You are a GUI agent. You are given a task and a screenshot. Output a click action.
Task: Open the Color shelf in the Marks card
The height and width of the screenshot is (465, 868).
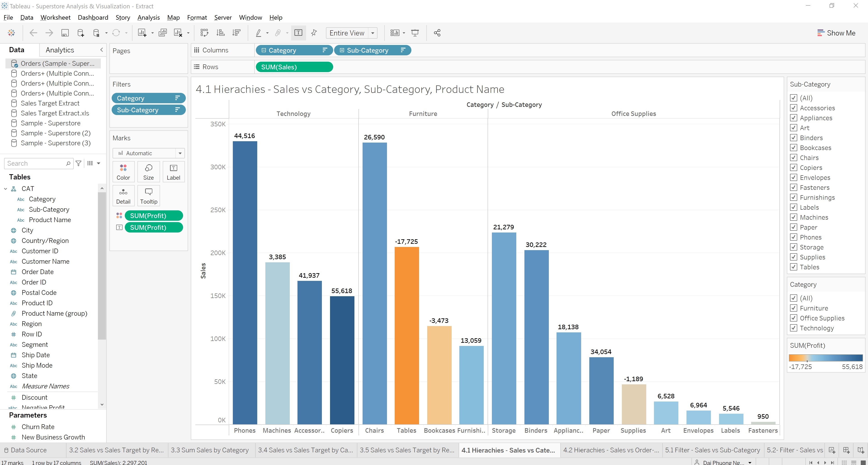(123, 171)
